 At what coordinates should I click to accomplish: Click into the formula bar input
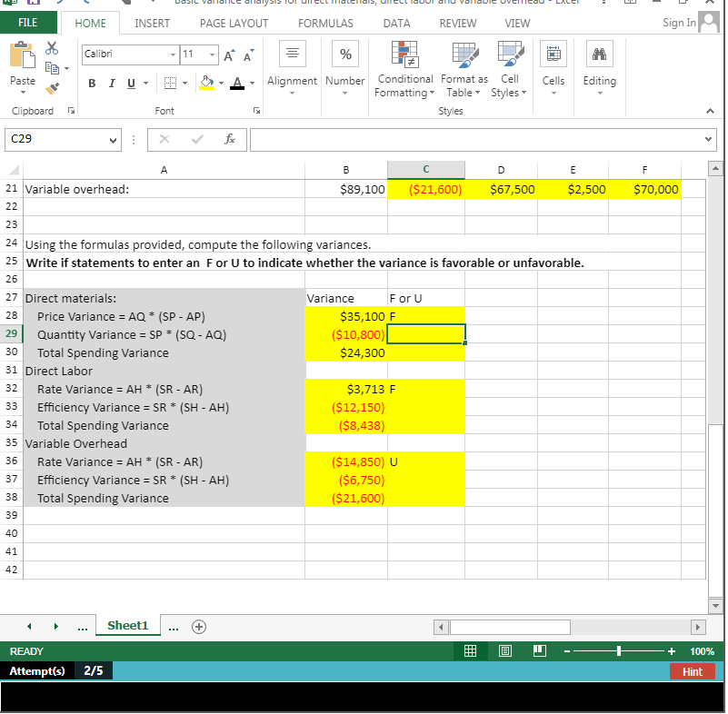pos(476,140)
